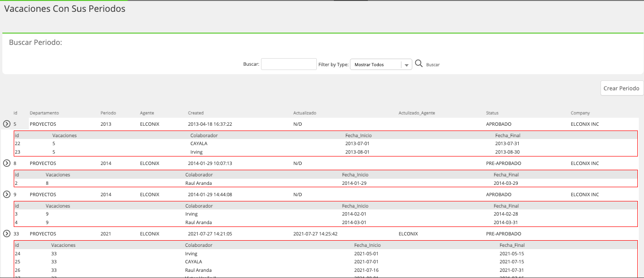644x278 pixels.
Task: Click created date 2014-01-29 10:07:13
Action: [210, 163]
